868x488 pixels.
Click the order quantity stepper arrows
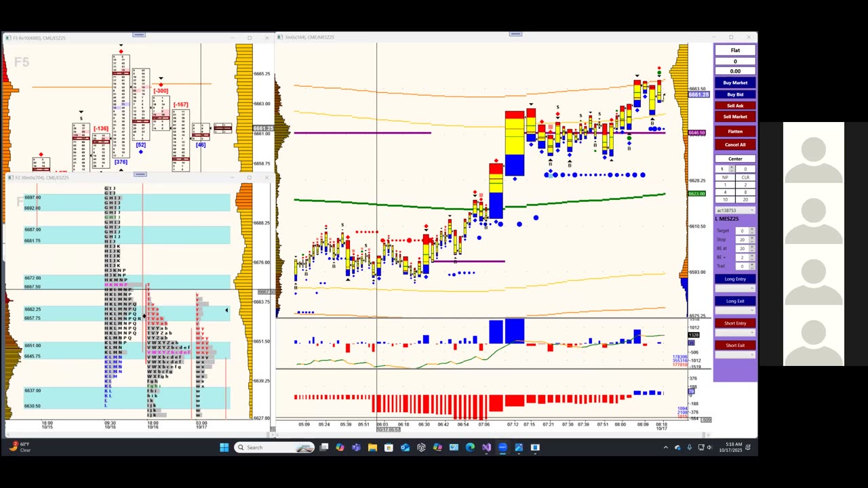coord(732,169)
